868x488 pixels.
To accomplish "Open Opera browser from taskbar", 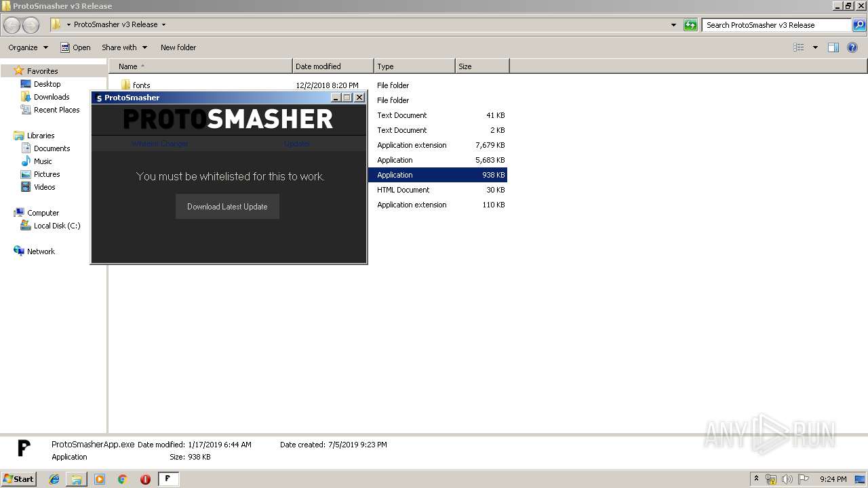I will [145, 479].
